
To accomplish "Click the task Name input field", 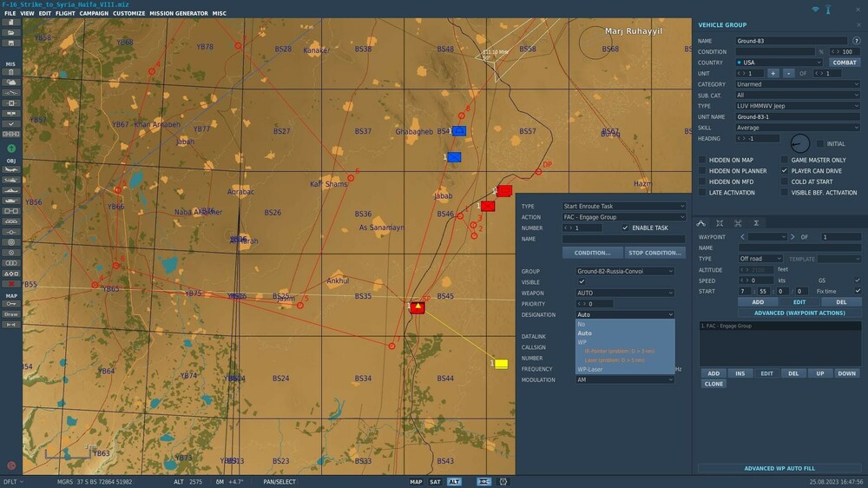I will [x=624, y=240].
